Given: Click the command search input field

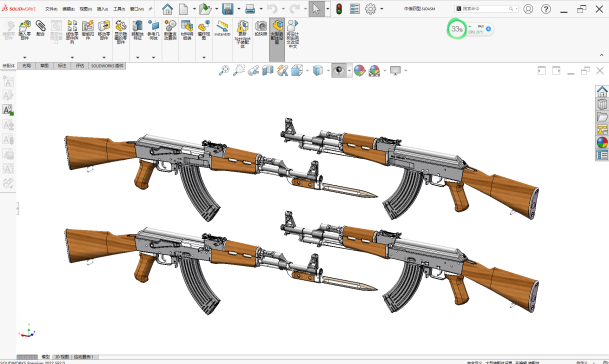Looking at the screenshot, I should [485, 9].
